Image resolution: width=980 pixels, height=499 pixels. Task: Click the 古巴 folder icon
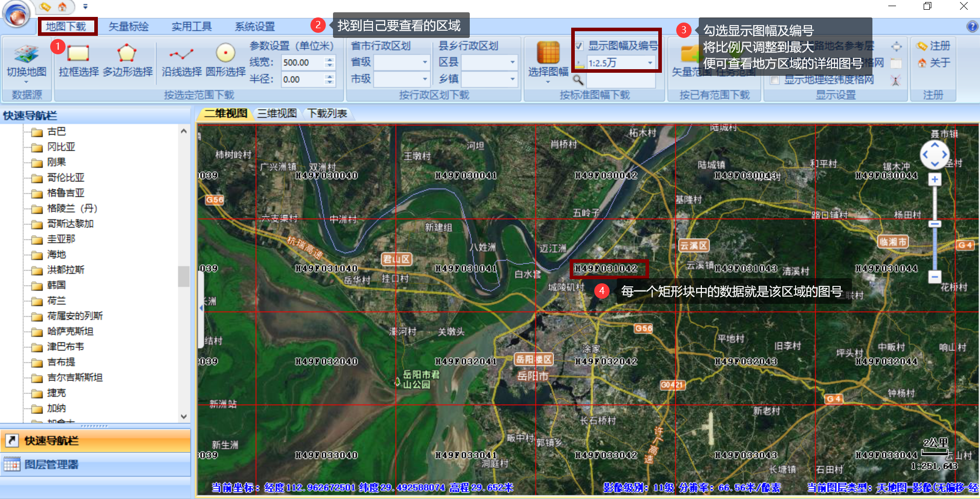tap(37, 133)
